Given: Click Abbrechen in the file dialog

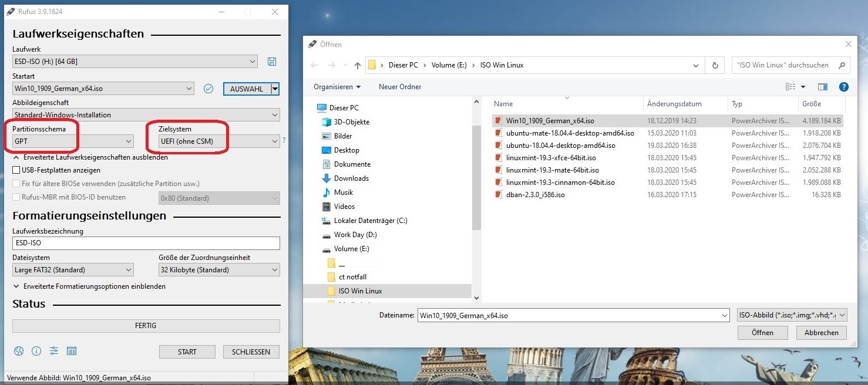Looking at the screenshot, I should [822, 332].
